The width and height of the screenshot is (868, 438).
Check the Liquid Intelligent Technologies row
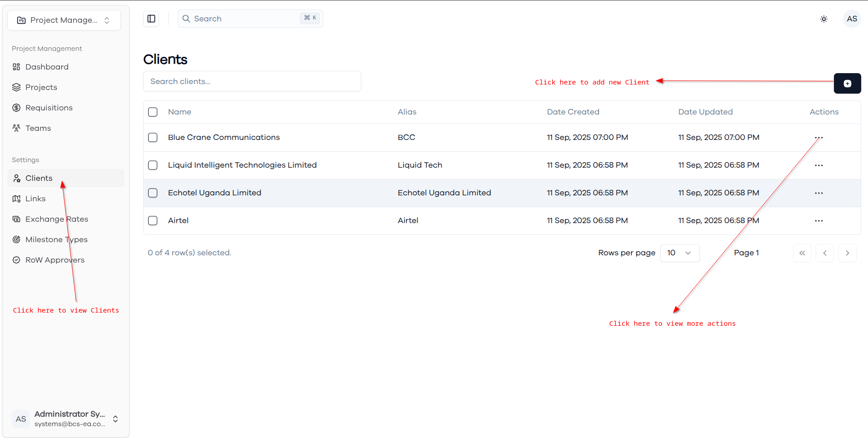click(x=153, y=165)
